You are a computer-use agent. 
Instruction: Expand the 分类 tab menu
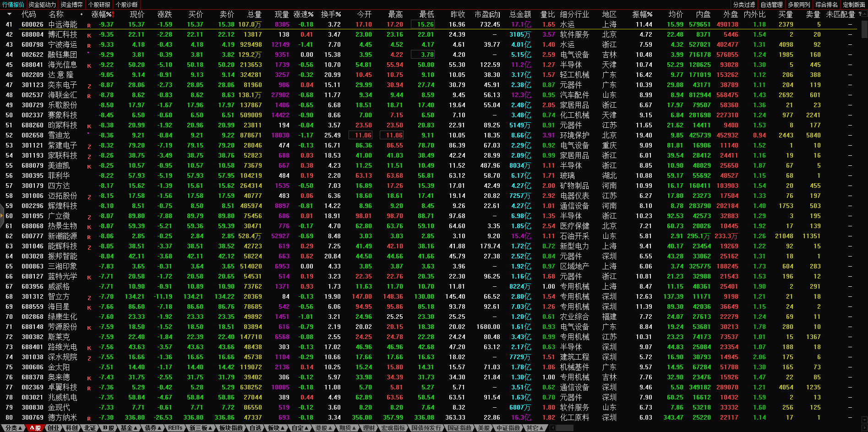tap(13, 428)
